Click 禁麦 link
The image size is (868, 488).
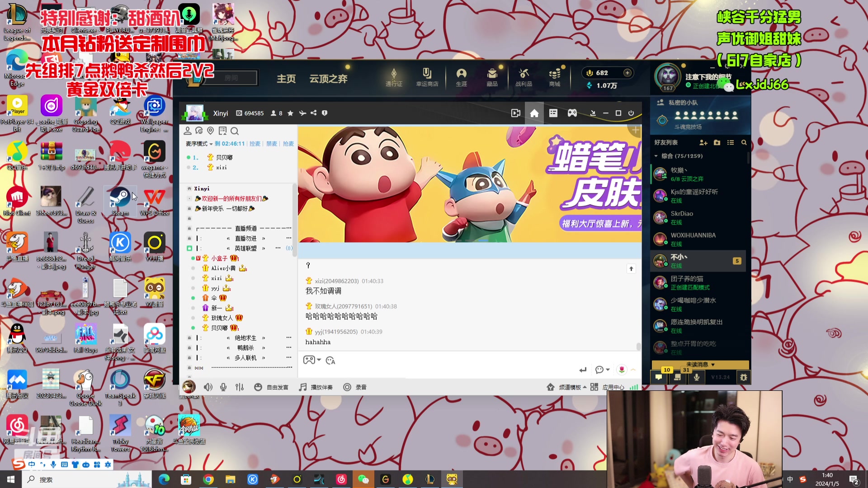click(272, 144)
